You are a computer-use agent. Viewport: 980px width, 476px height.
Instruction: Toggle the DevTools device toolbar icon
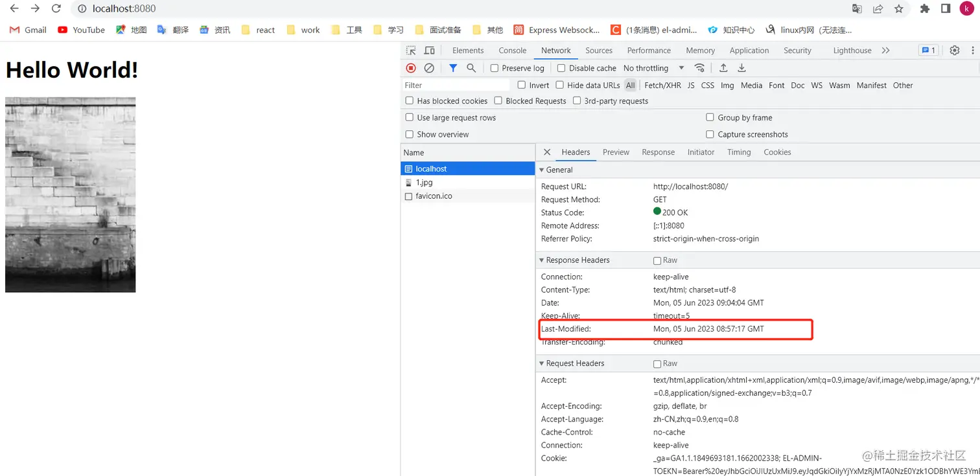(429, 51)
